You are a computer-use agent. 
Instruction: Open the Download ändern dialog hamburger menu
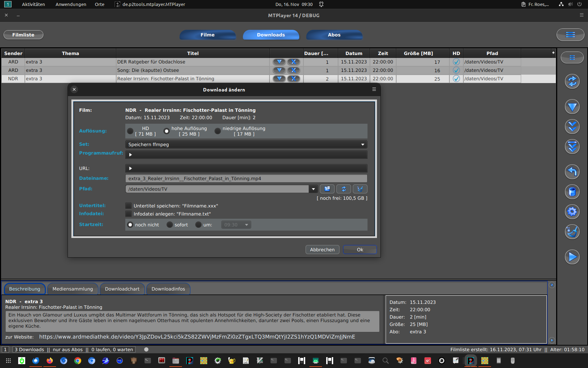click(374, 89)
